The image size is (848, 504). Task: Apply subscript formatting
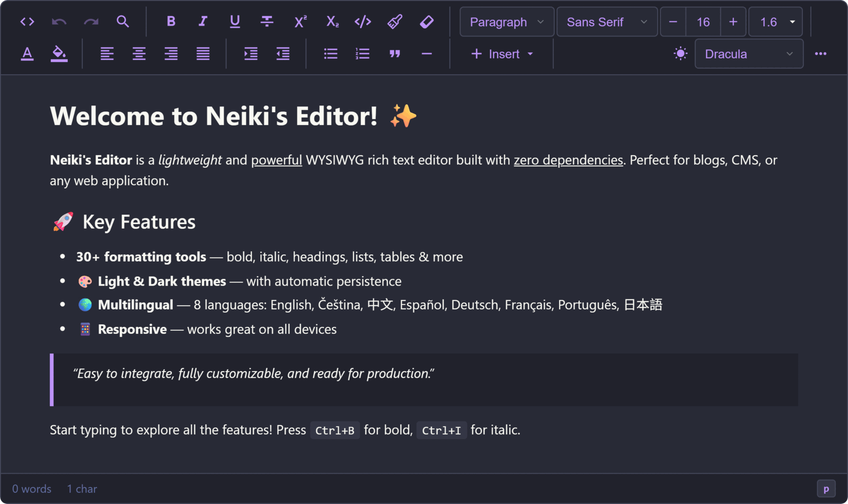pos(332,22)
